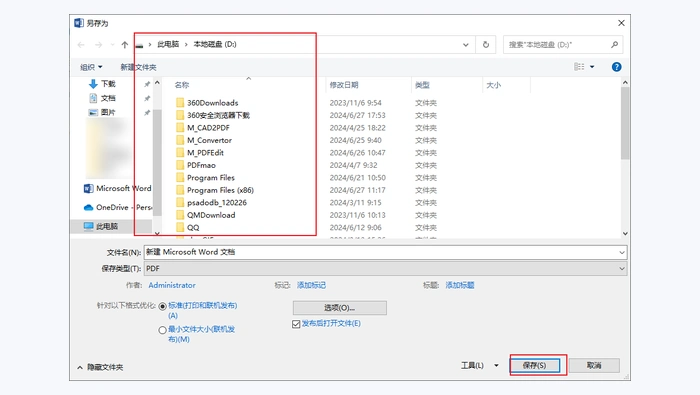Sort by the 名称 column header
The height and width of the screenshot is (395, 700).
click(x=182, y=85)
